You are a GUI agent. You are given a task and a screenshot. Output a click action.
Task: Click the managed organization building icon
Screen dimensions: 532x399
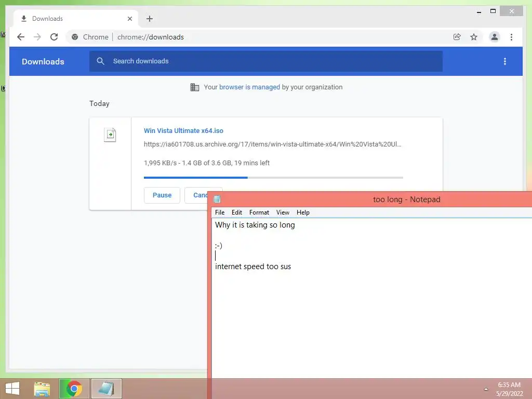click(x=195, y=87)
